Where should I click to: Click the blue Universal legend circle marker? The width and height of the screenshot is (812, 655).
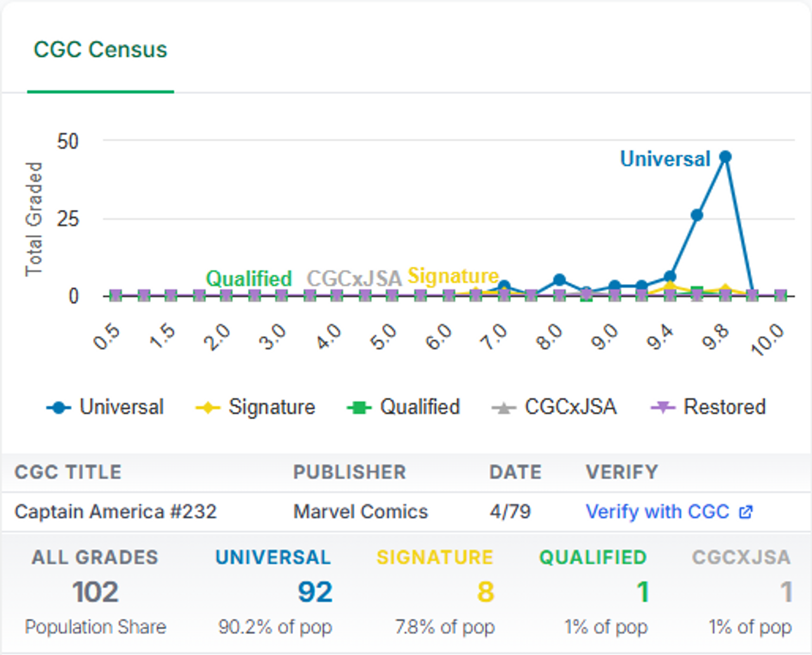59,408
